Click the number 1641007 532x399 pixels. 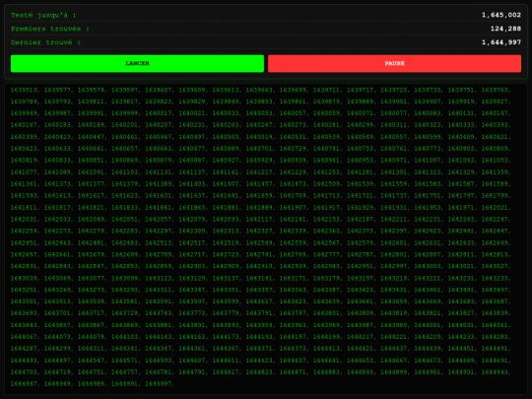[428, 161]
